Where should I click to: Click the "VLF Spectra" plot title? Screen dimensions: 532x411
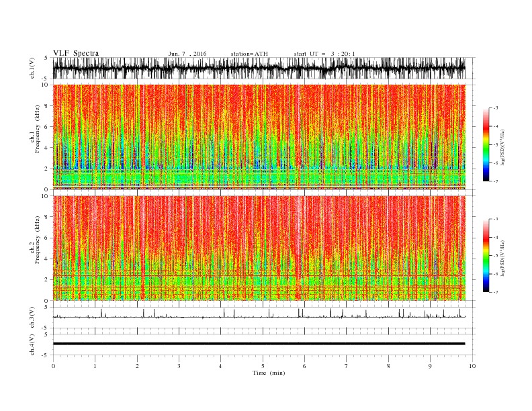pos(76,53)
